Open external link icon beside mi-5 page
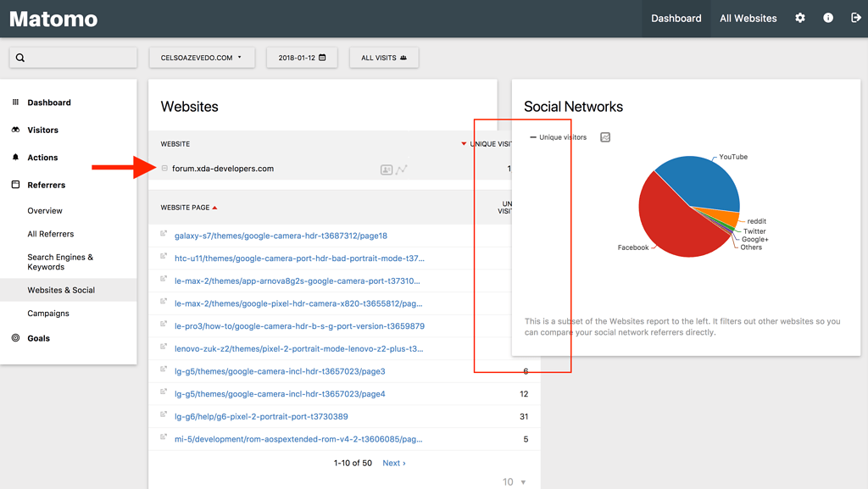The width and height of the screenshot is (868, 489). [164, 437]
